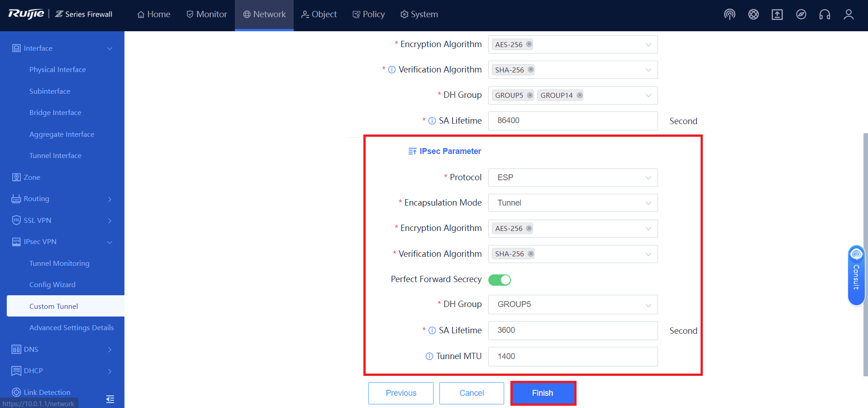Expand top DH Group dropdown arrow

click(648, 96)
